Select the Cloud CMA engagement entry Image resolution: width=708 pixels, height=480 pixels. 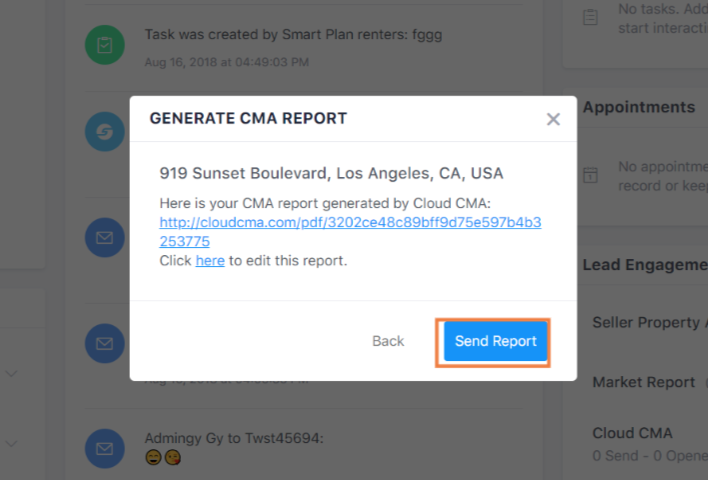pos(632,434)
